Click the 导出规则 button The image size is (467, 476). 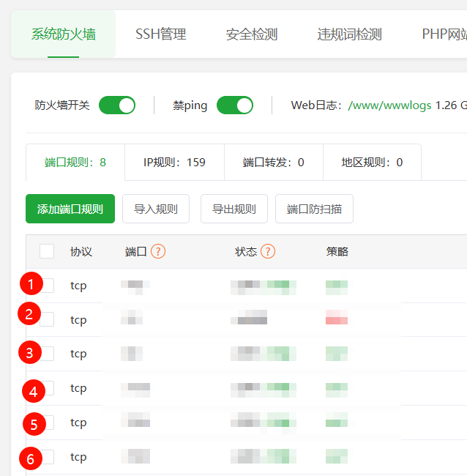tap(234, 209)
